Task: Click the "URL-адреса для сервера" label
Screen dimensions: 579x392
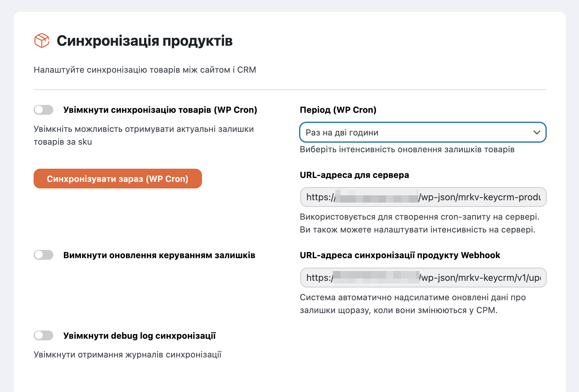Action: pyautogui.click(x=354, y=175)
